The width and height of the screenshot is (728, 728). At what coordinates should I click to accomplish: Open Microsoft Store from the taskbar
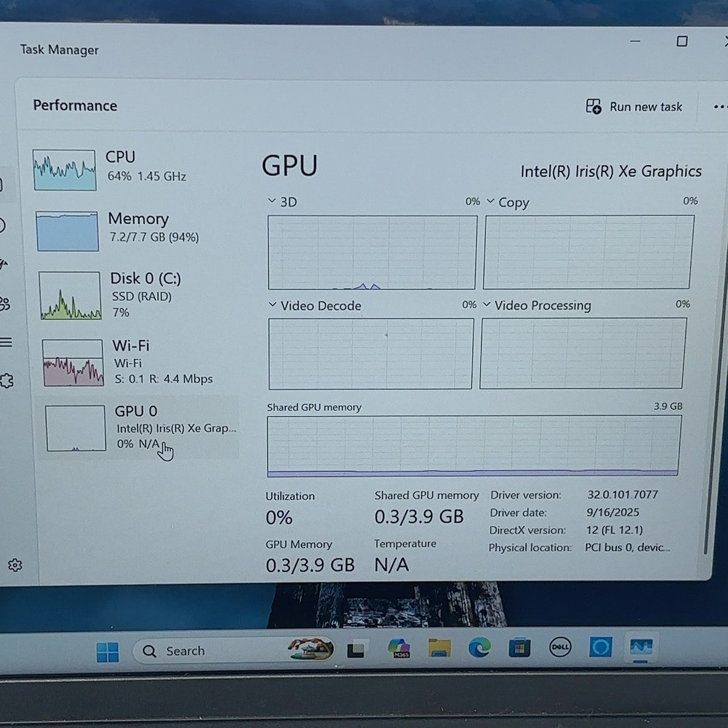tap(519, 648)
